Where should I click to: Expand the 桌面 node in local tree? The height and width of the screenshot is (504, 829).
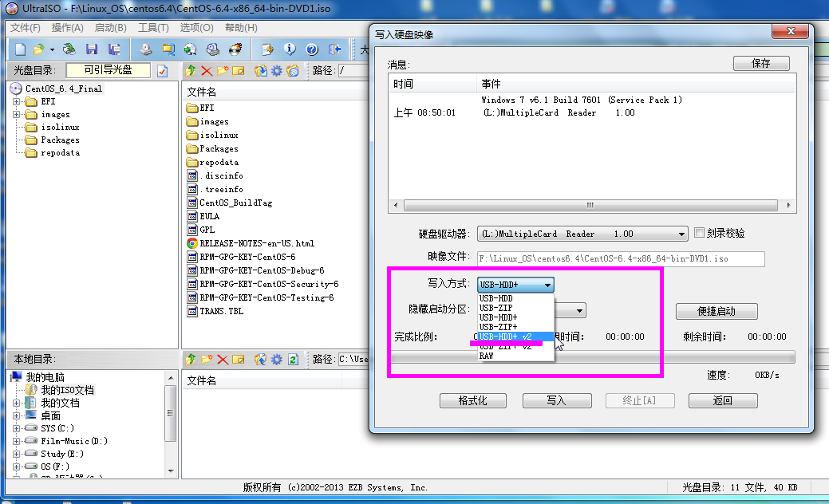point(17,415)
